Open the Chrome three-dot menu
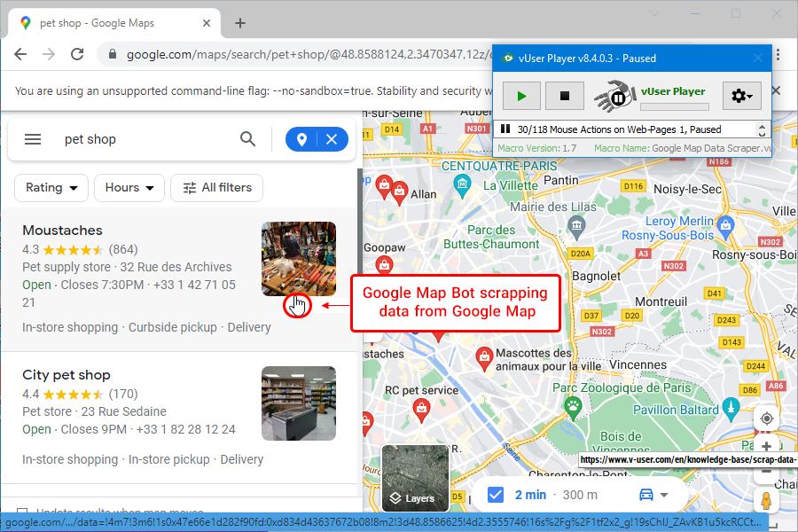798x532 pixels. point(778,54)
